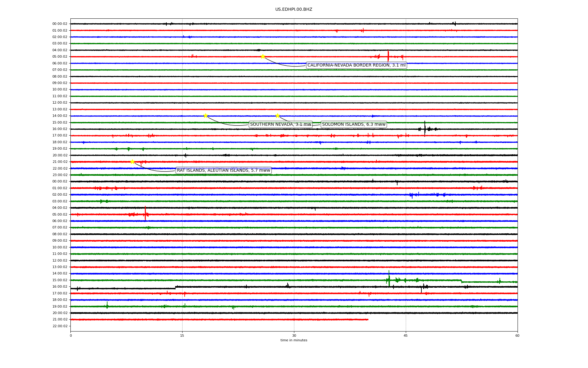Screen dimensions: 588x368
Task: Click the US.EDHPI.00.BHZ plot title
Action: [294, 10]
